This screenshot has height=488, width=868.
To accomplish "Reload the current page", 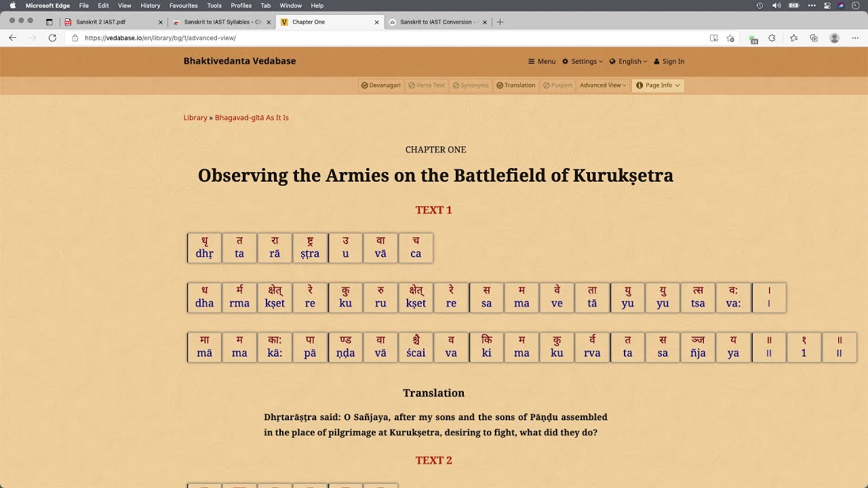I will [x=52, y=38].
